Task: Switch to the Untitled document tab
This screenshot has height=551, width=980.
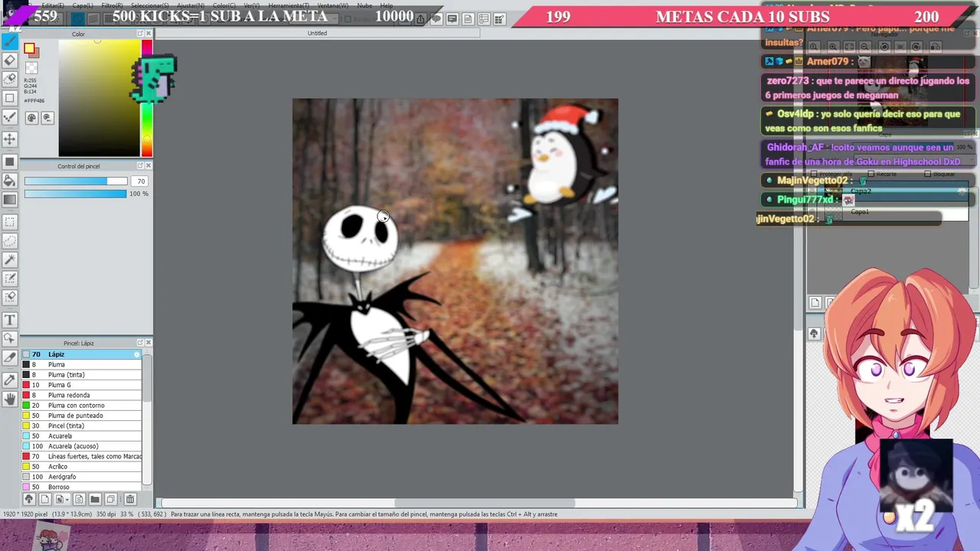Action: click(x=317, y=33)
